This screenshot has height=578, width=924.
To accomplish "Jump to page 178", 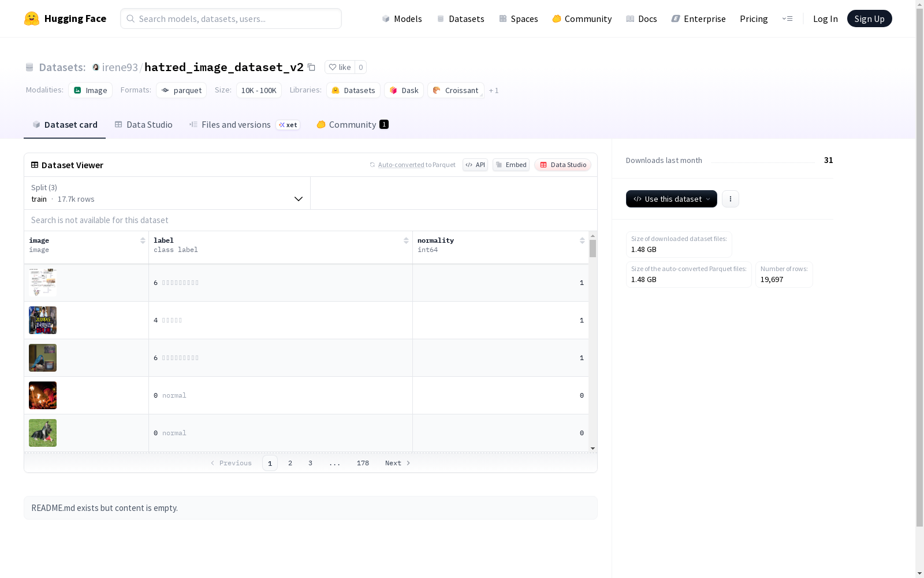I will (x=363, y=463).
